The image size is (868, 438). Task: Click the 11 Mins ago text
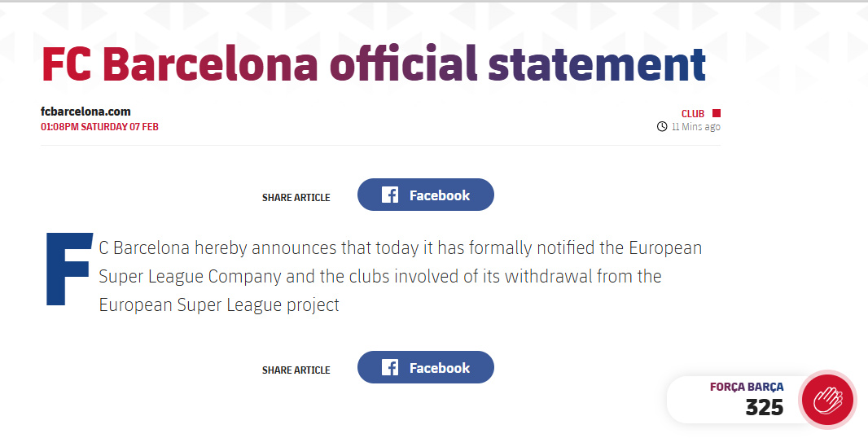695,127
